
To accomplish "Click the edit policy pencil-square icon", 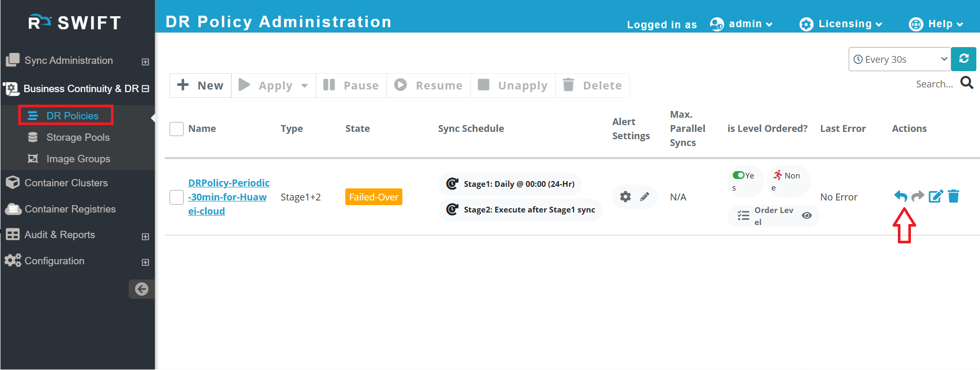I will 936,196.
